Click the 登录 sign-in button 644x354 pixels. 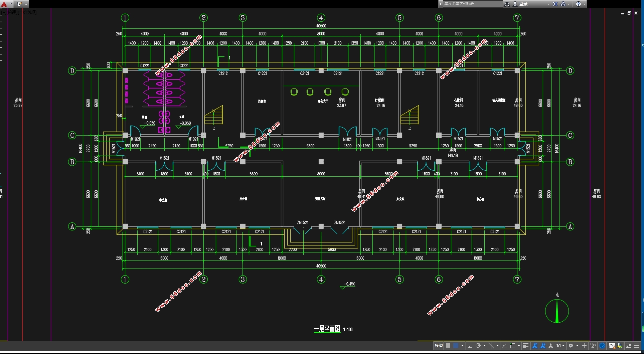click(523, 4)
